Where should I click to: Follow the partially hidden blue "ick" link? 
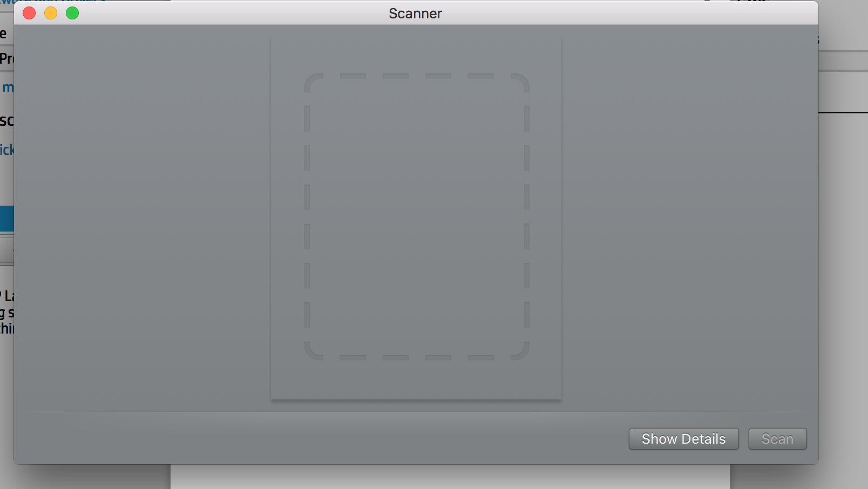tap(7, 150)
